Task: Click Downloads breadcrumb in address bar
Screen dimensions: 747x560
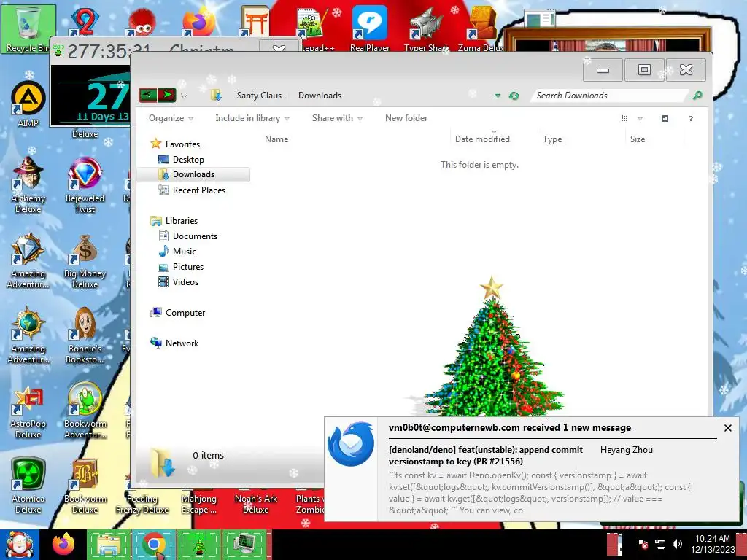Action: (x=320, y=96)
